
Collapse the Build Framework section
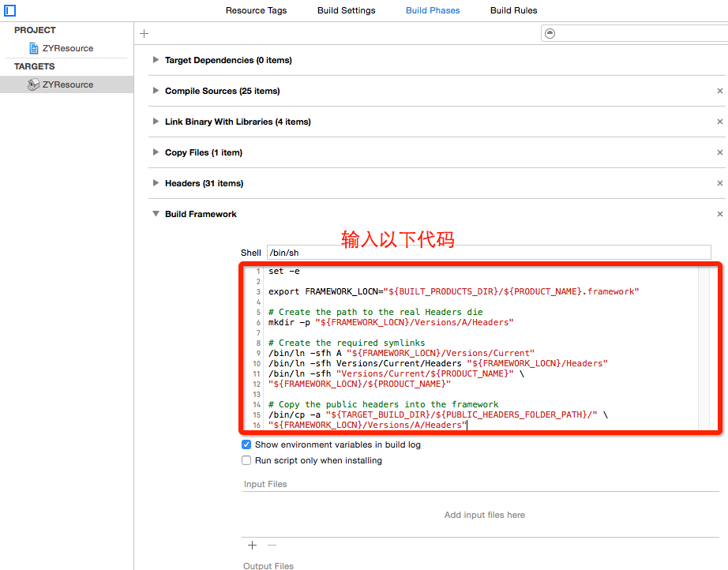point(156,214)
